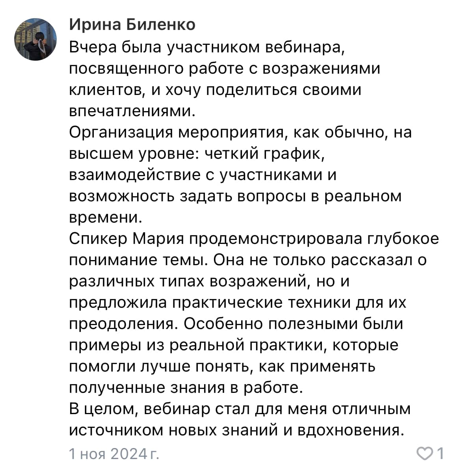Open the comment date 1 ноя 2024 г.
Screen dimensions: 461x476
click(114, 454)
